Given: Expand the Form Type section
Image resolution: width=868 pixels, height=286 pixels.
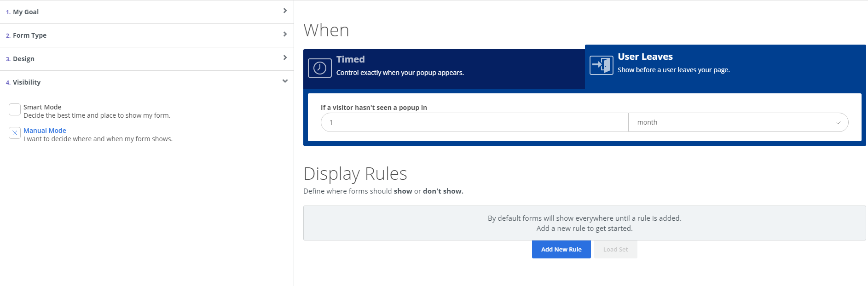Looking at the screenshot, I should pos(29,35).
